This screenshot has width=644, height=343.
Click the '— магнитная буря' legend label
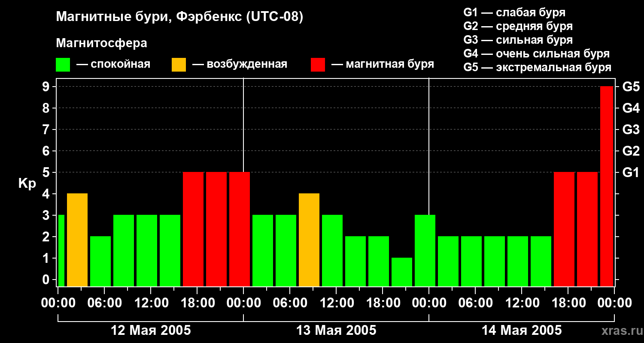tap(383, 65)
